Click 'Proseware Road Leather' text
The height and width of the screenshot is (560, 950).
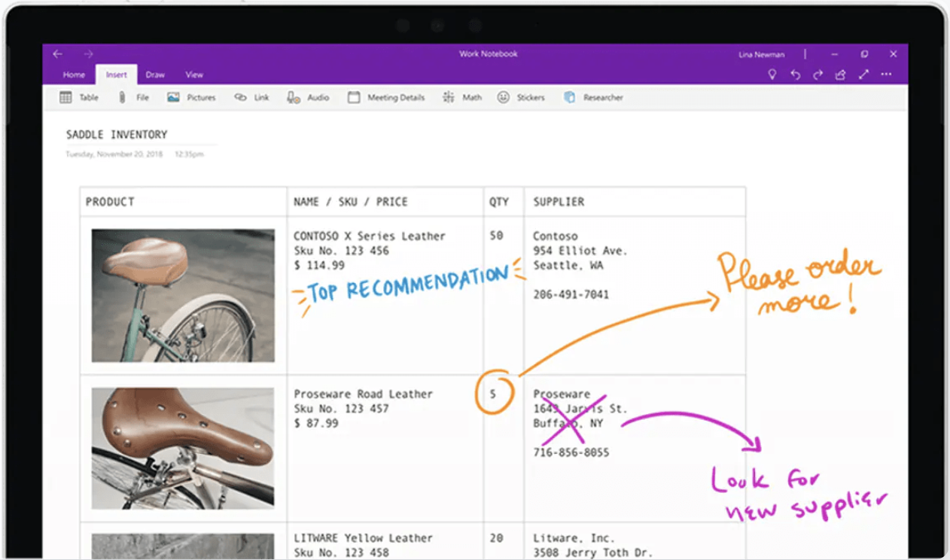[363, 394]
